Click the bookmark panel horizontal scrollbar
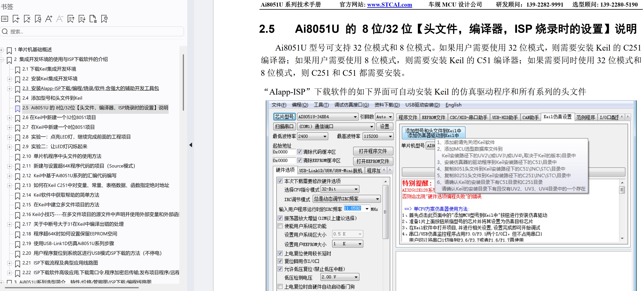Screen dimensions: 644x291 point(71,288)
